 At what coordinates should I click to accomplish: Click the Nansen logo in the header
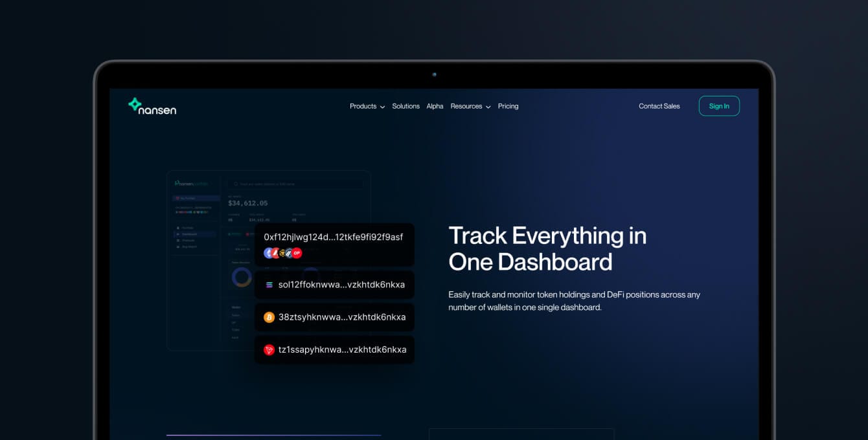pyautogui.click(x=152, y=106)
